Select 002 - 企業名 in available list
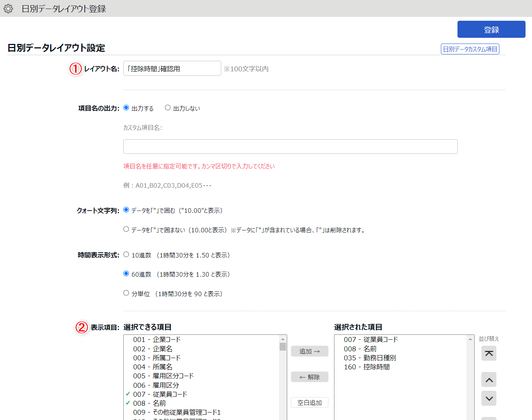Viewport: 532px width, 420px height. coord(201,349)
